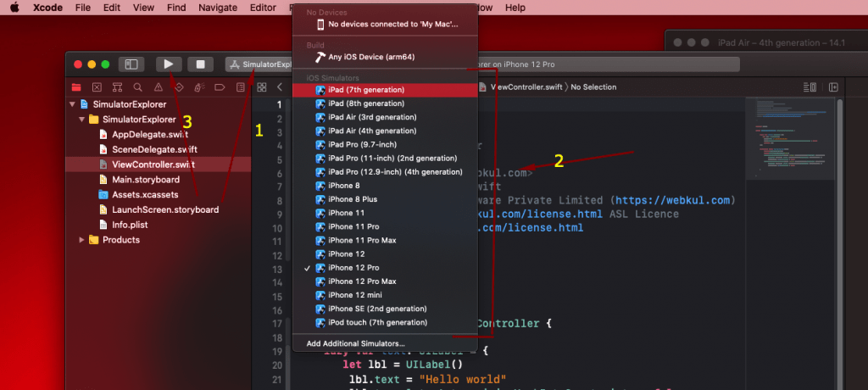
Task: Open the Find navigator magnifier icon
Action: (138, 87)
